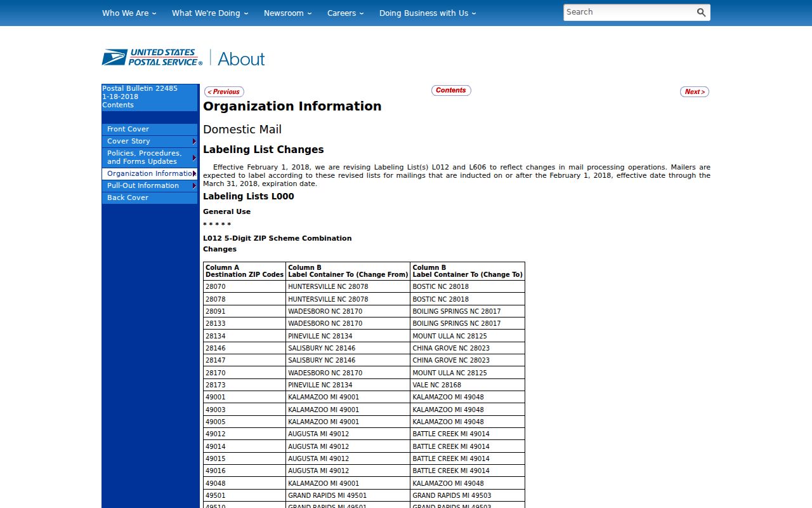This screenshot has height=508, width=812.
Task: Expand the What We're Doing menu
Action: point(210,13)
